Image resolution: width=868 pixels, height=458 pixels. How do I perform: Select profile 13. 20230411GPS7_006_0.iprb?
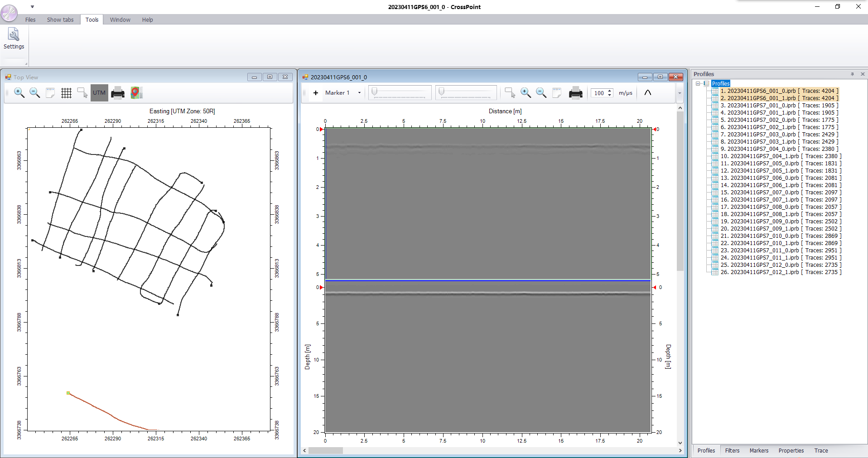pyautogui.click(x=781, y=178)
